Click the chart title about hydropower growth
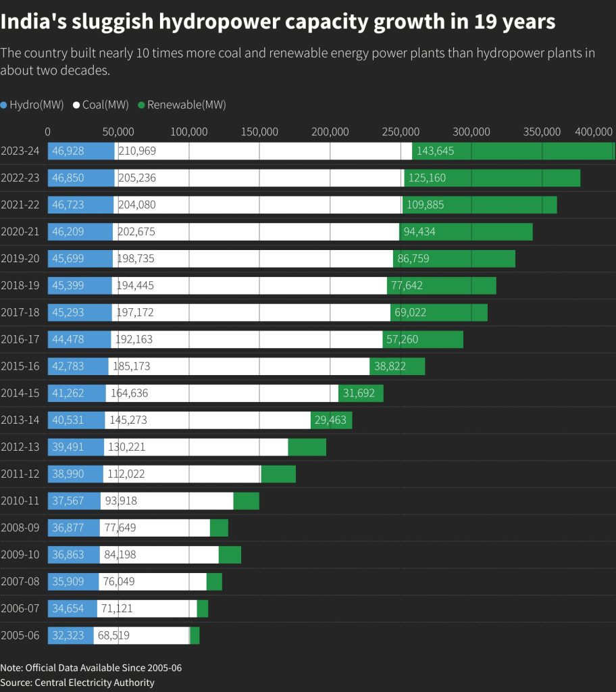616x692 pixels. point(278,22)
